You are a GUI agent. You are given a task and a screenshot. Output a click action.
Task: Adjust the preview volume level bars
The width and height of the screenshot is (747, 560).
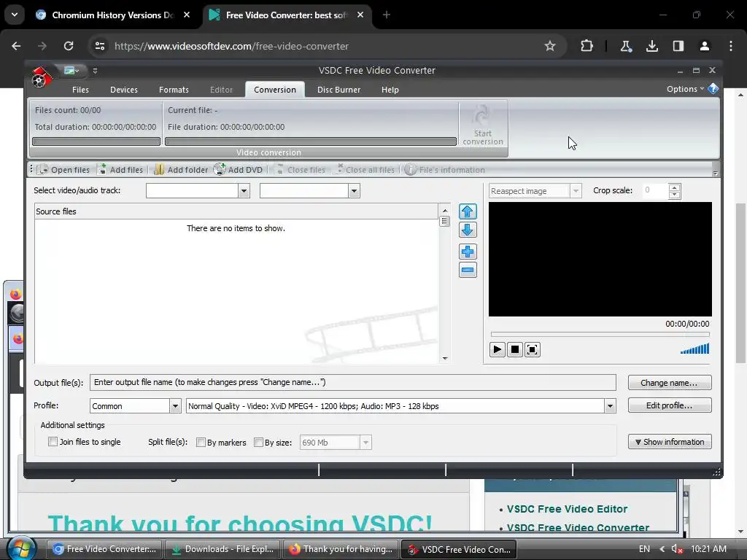(694, 349)
